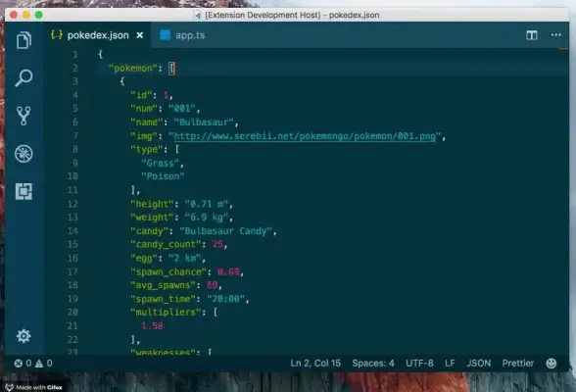Open the Search panel icon
The height and width of the screenshot is (392, 576).
(24, 77)
